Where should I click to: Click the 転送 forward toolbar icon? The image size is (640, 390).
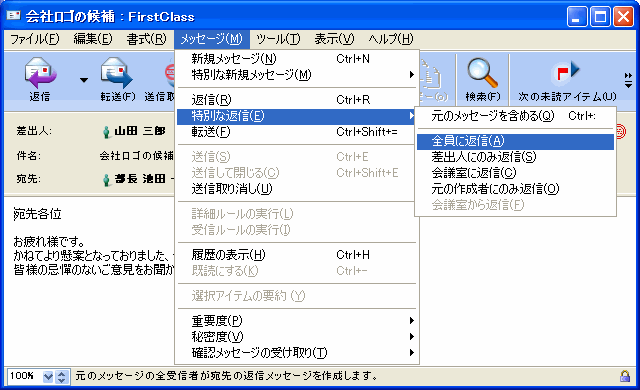pyautogui.click(x=116, y=72)
